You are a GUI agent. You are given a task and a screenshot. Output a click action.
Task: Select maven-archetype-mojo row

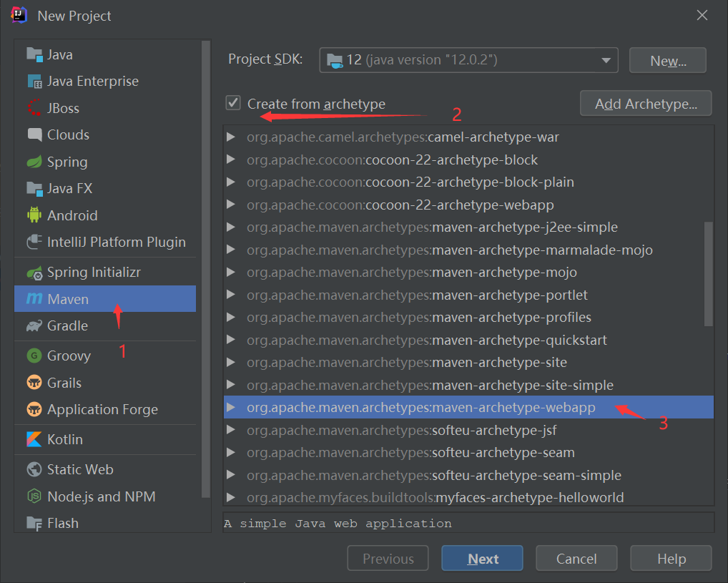(x=468, y=273)
